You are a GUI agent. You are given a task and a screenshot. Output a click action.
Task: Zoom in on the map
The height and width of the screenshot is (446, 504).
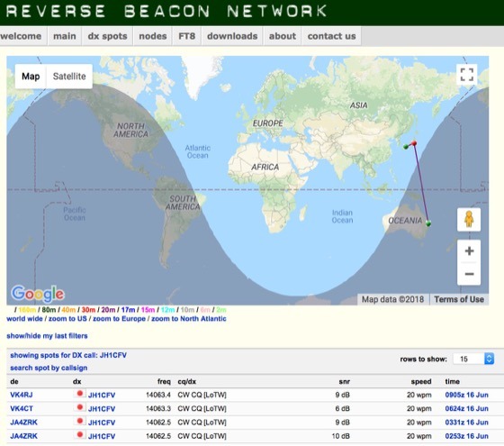coord(469,251)
